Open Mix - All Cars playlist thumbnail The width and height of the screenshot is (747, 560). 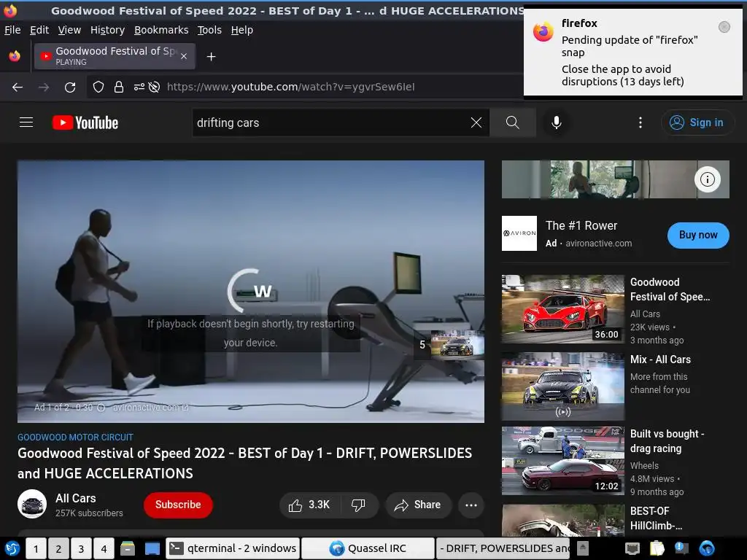[563, 386]
